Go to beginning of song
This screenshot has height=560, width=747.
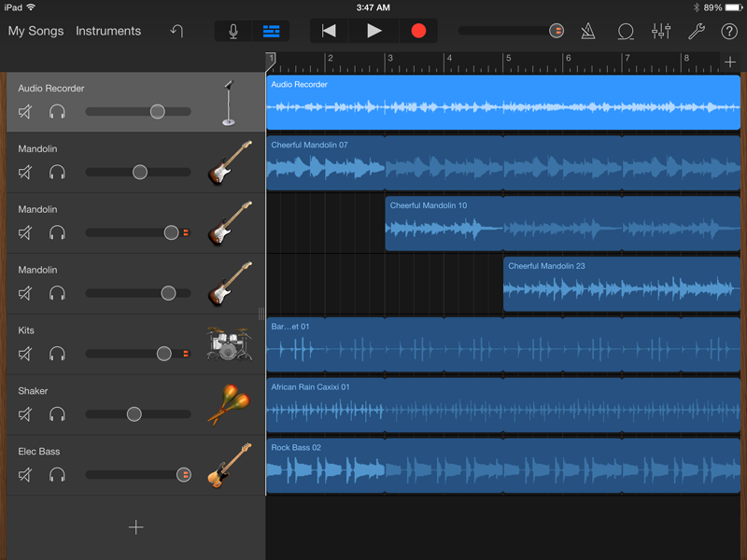tap(329, 31)
